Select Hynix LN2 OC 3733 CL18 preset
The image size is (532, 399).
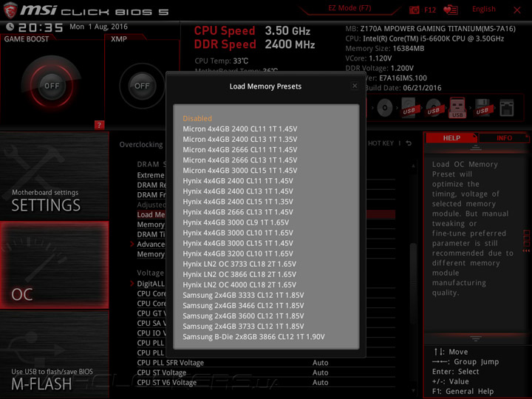coord(239,264)
